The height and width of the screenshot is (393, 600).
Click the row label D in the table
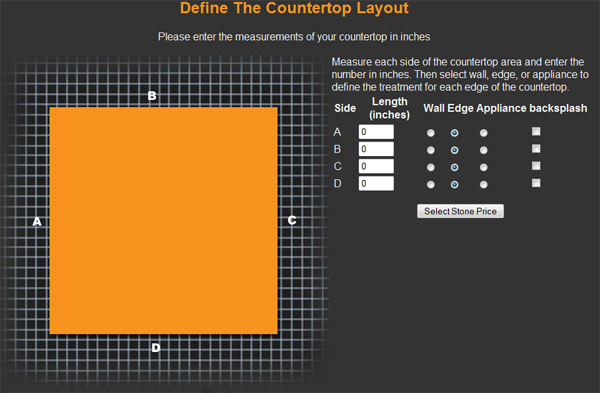pos(337,183)
